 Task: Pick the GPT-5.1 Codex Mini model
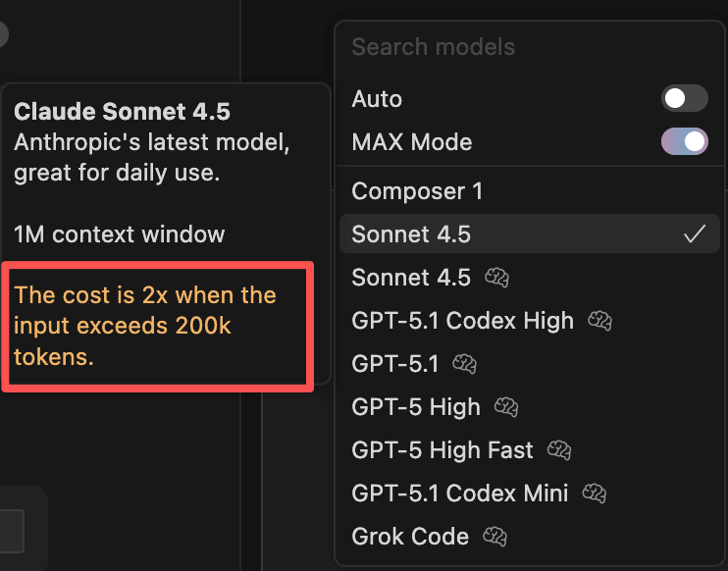click(x=460, y=493)
